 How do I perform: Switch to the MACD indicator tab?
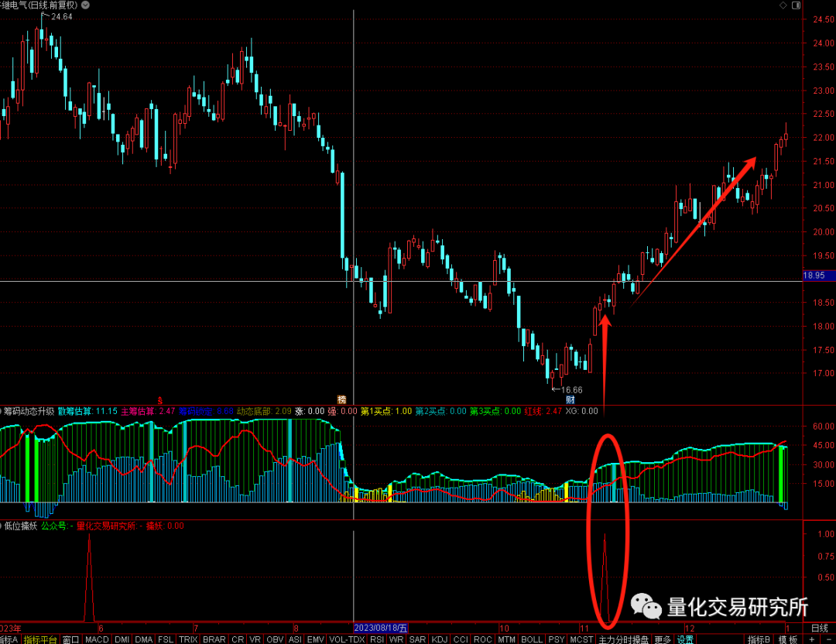(x=97, y=639)
